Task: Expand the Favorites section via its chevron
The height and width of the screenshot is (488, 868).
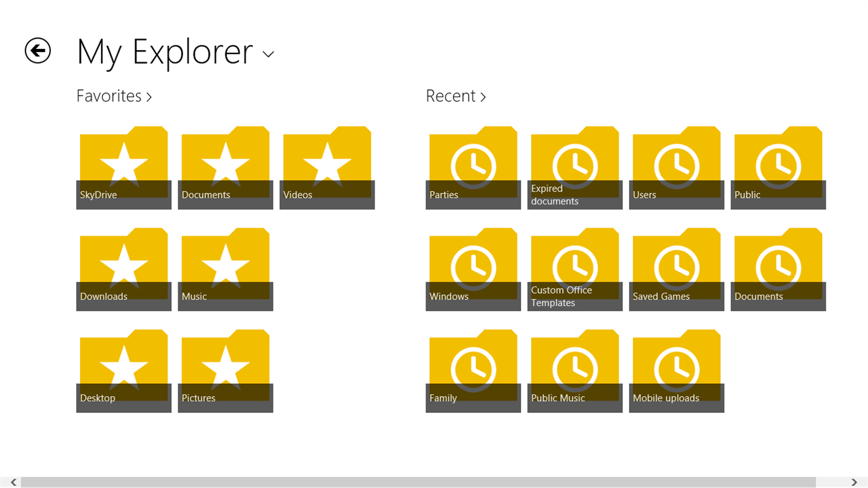Action: [150, 97]
